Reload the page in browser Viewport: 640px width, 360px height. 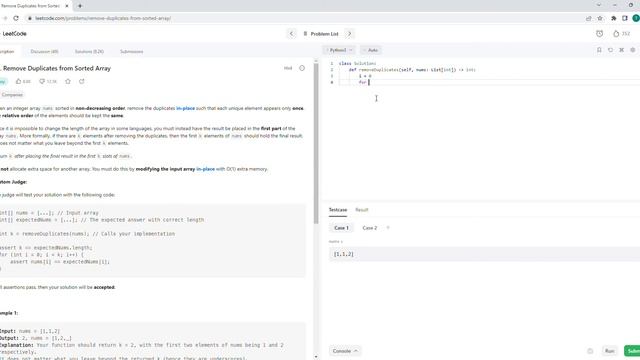[x=16, y=18]
